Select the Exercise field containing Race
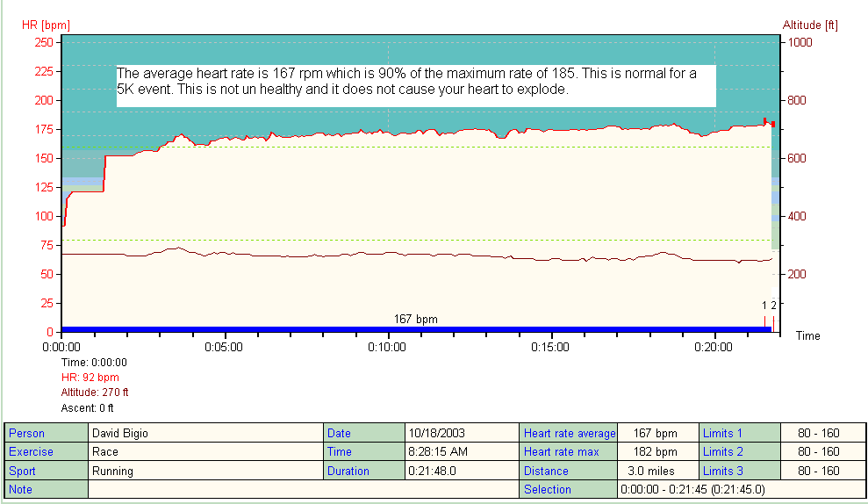This screenshot has height=504, width=868. [x=205, y=452]
